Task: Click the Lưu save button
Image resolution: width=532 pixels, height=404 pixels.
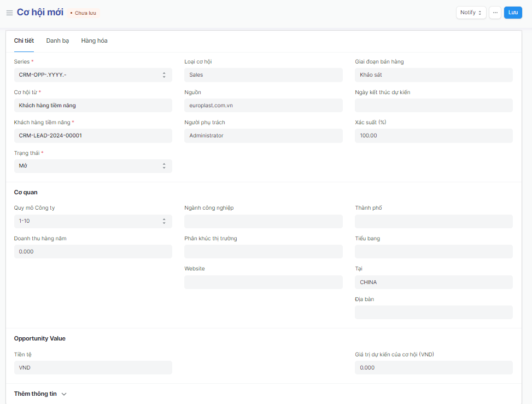Action: point(513,13)
